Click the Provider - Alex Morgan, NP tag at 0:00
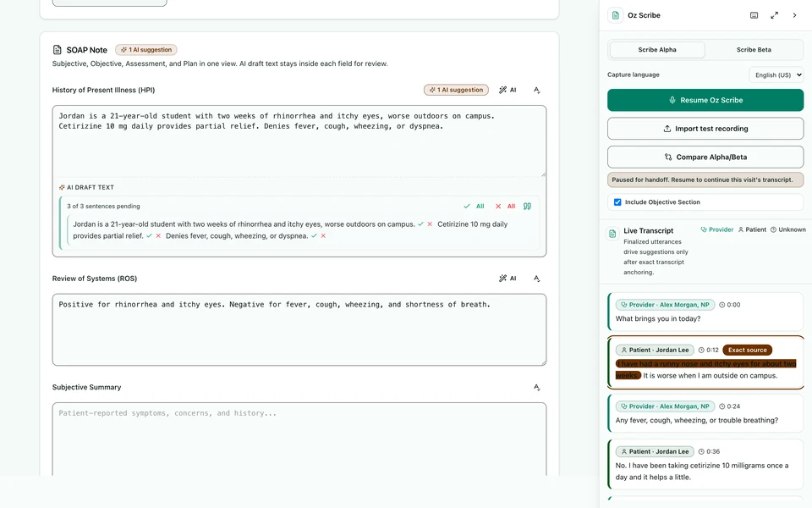Image resolution: width=812 pixels, height=508 pixels. (x=665, y=305)
